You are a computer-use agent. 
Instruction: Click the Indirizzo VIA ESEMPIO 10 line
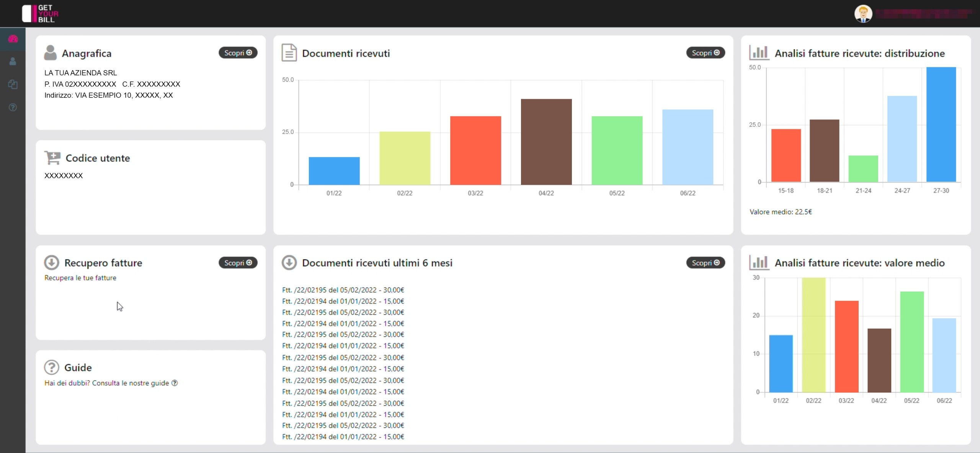109,95
